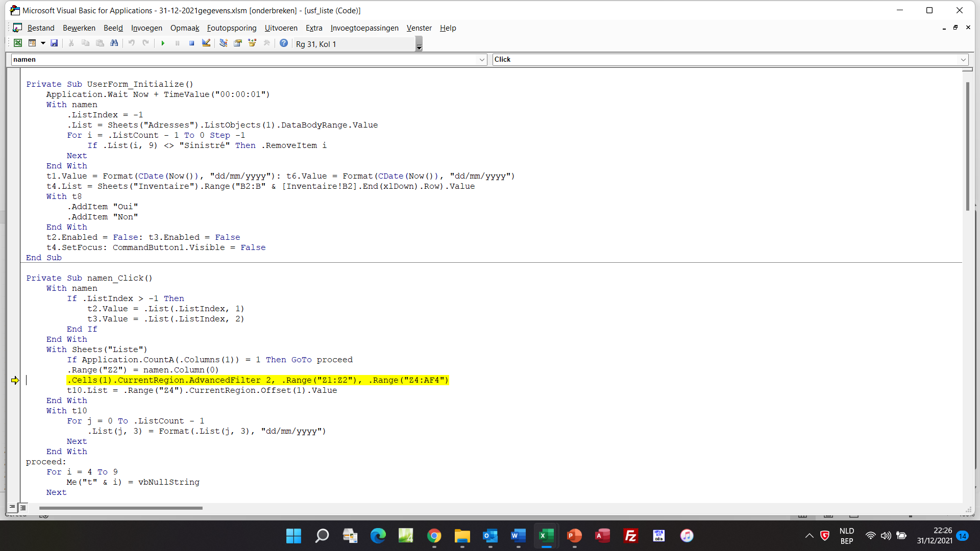Open Outlook from taskbar
This screenshot has height=551, width=980.
[491, 536]
